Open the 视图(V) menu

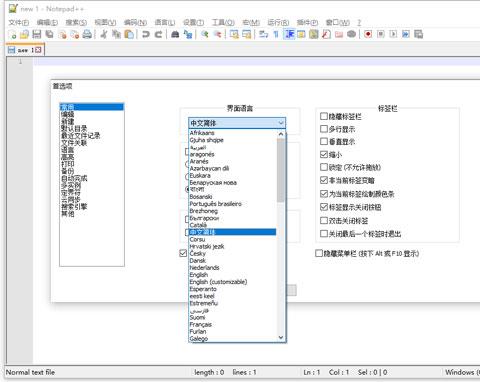pyautogui.click(x=105, y=22)
